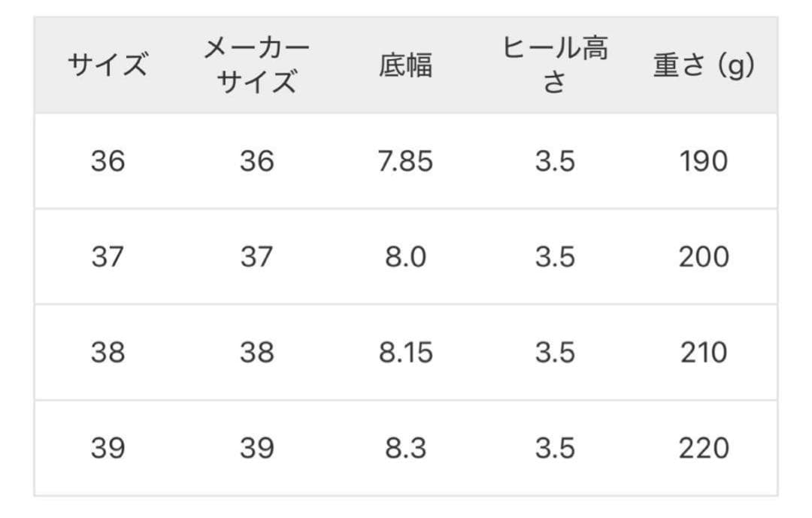The image size is (812, 518).
Task: Select the 底幅 header cell
Action: tap(405, 65)
